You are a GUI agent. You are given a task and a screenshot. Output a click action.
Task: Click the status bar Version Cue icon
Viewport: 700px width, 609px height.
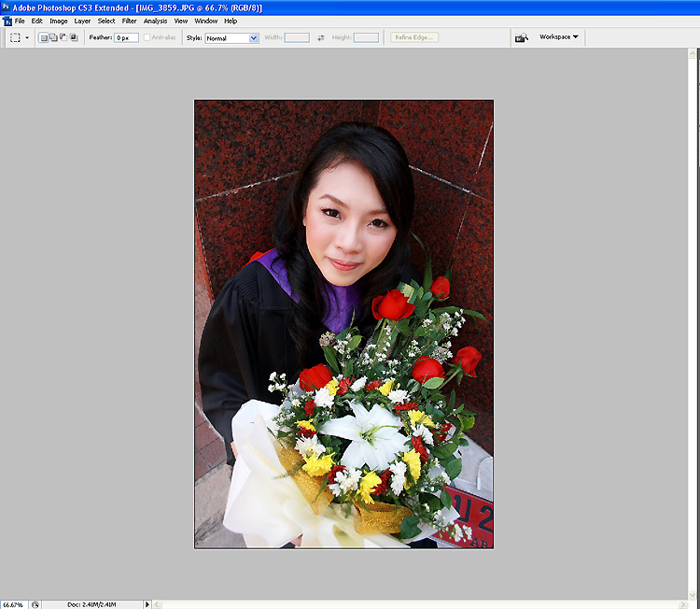tap(35, 604)
